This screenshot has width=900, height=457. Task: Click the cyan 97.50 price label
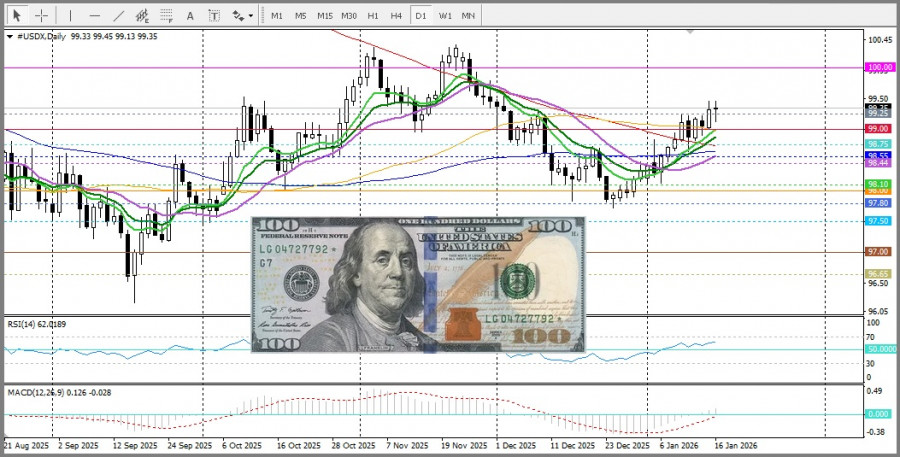click(879, 221)
